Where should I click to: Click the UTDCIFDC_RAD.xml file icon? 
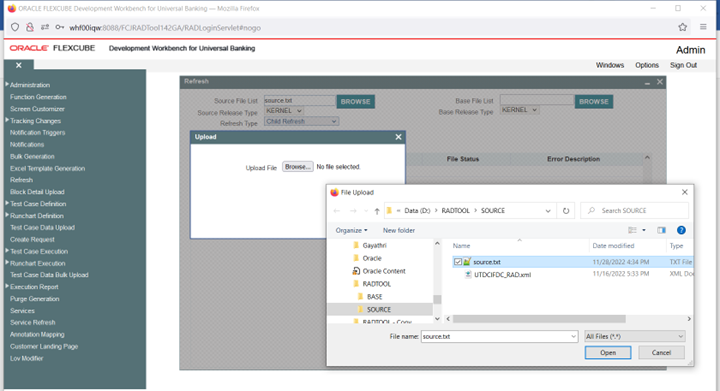[x=468, y=274]
